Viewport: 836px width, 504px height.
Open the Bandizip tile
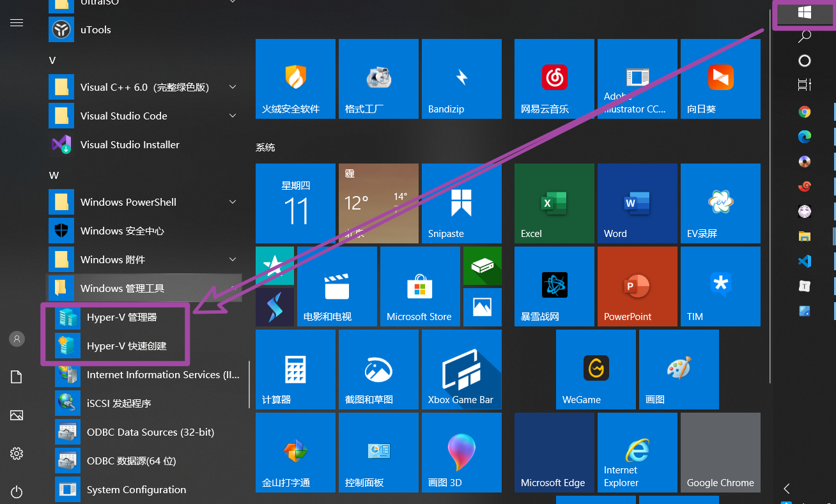coord(461,79)
